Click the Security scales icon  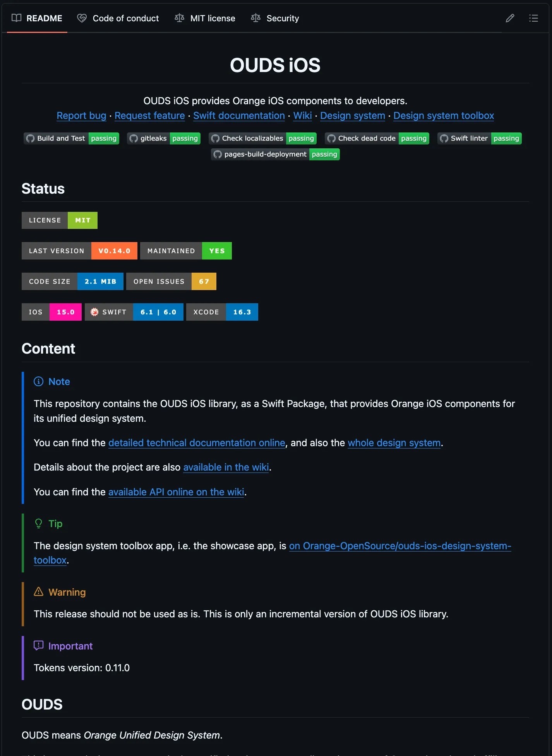(255, 18)
